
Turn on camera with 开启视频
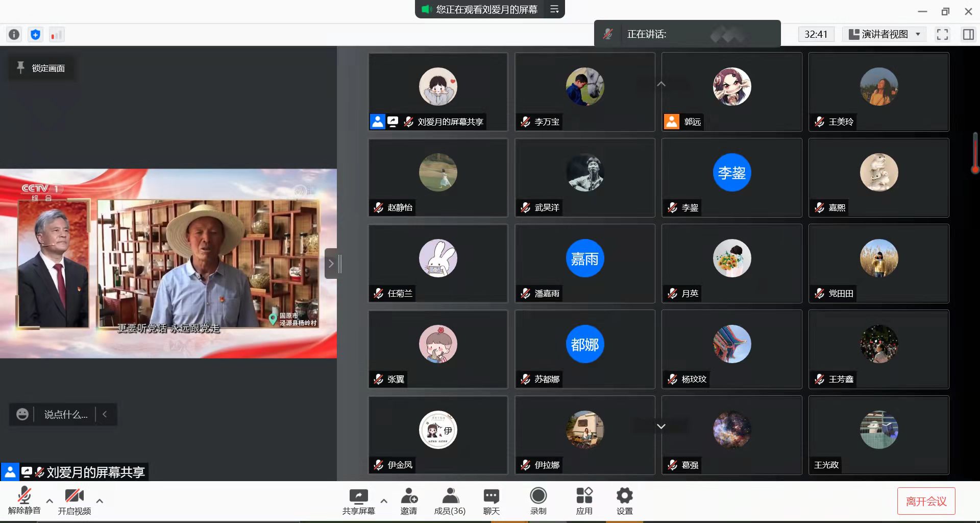pyautogui.click(x=74, y=501)
